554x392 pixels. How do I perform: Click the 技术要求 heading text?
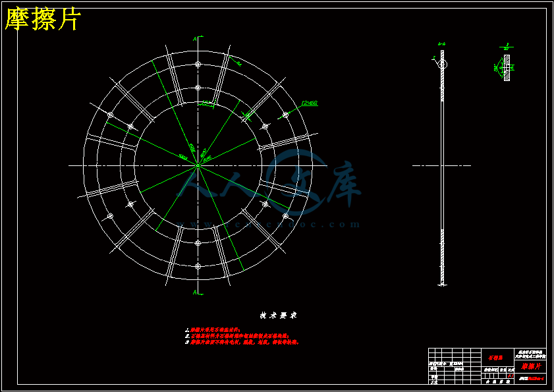point(277,316)
